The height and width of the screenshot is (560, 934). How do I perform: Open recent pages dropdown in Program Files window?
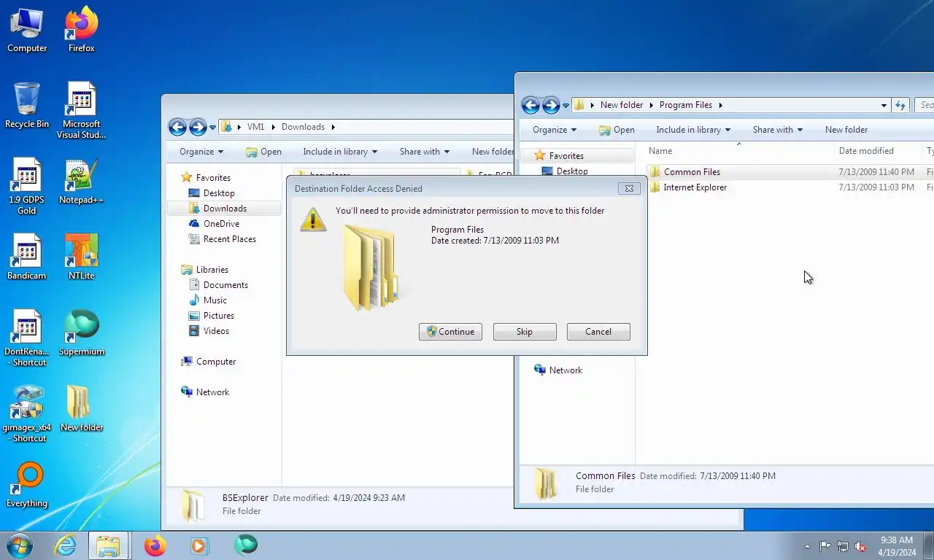(566, 106)
